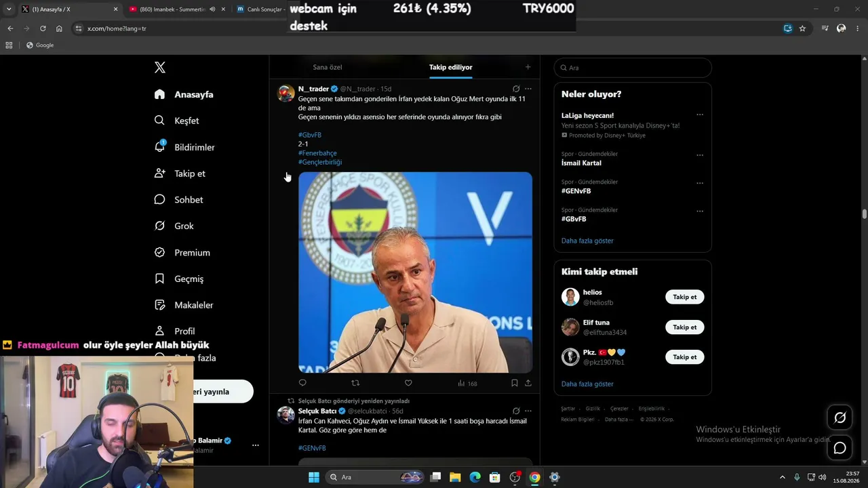Open the Windows Start menu
Viewport: 868px width, 488px height.
[x=314, y=477]
